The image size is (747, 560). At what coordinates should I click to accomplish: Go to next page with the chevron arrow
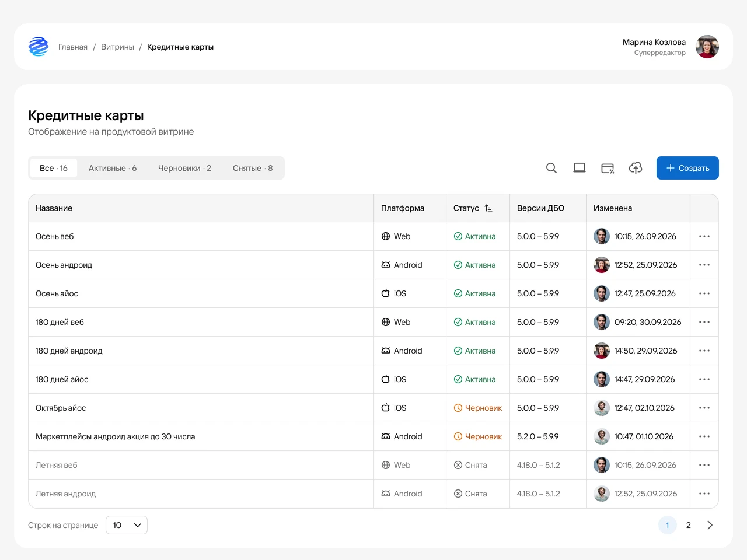click(710, 525)
